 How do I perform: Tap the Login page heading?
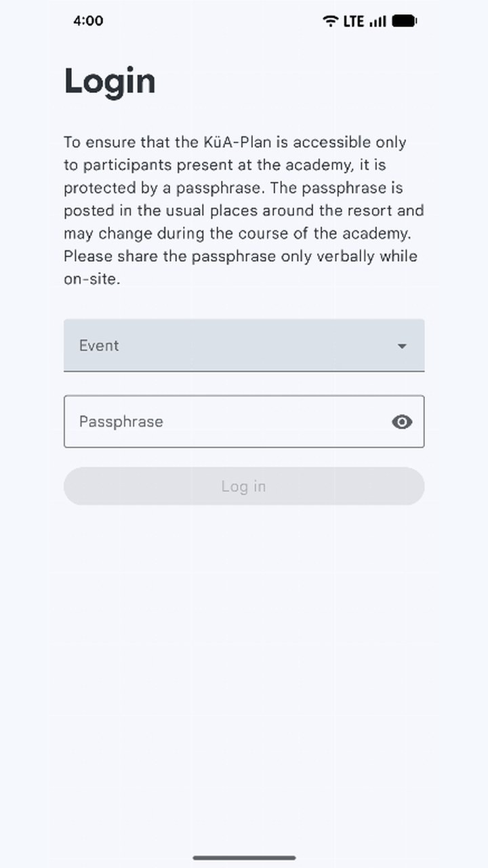[x=110, y=81]
